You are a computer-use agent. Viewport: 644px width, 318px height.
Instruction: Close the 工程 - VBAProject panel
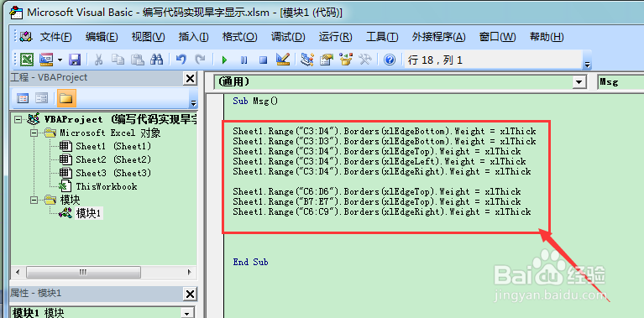tap(190, 78)
